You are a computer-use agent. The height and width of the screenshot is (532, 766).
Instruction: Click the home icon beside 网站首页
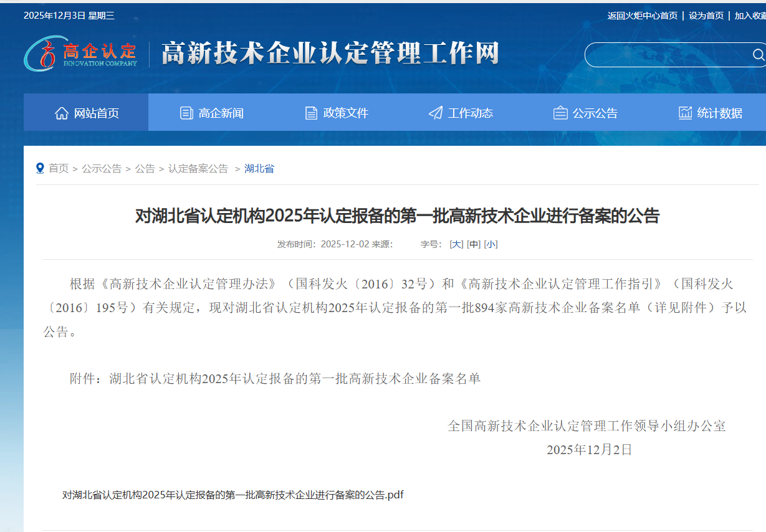pos(61,113)
